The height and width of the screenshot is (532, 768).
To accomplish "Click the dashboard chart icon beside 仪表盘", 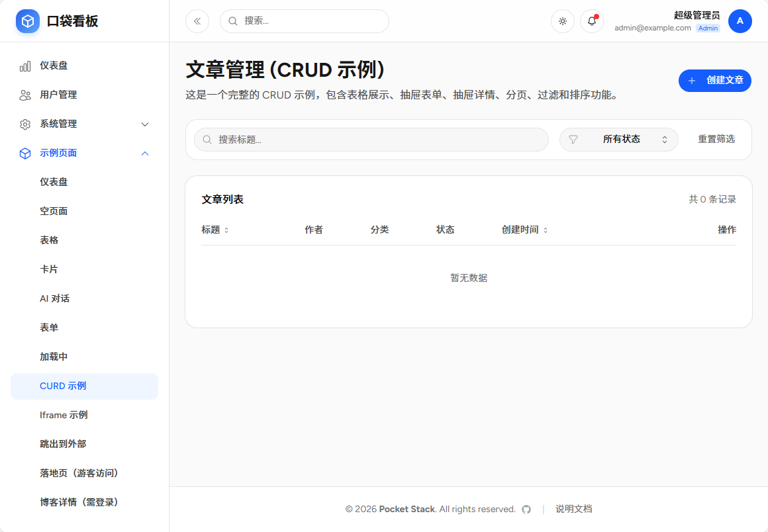I will pos(24,66).
